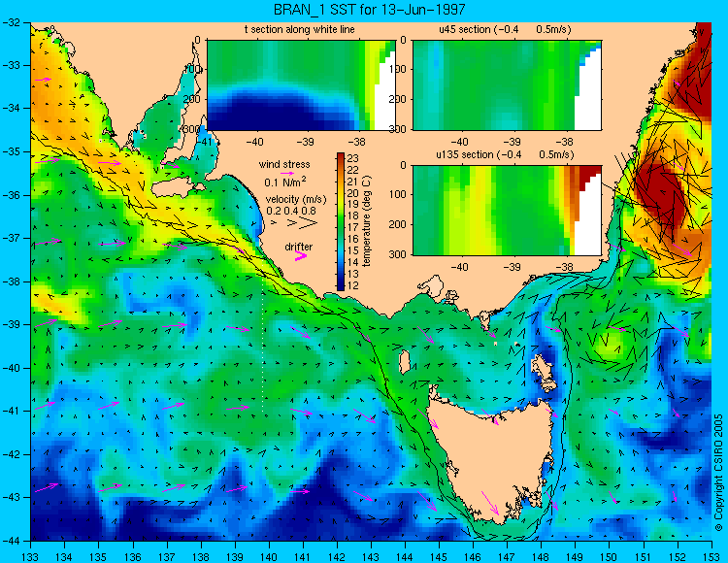Viewport: 728px width, 563px height.
Task: Click 't section along white line' label
Action: tap(300, 29)
